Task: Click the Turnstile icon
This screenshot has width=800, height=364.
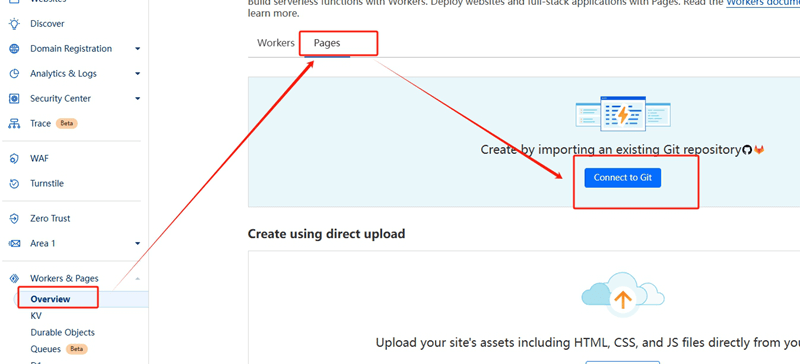Action: click(x=15, y=183)
